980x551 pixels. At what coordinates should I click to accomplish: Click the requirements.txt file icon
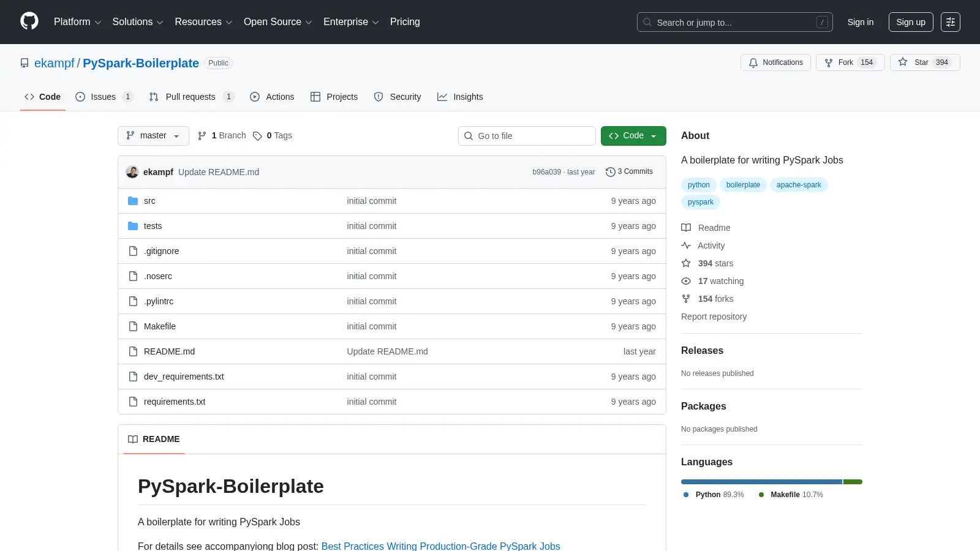coord(133,402)
